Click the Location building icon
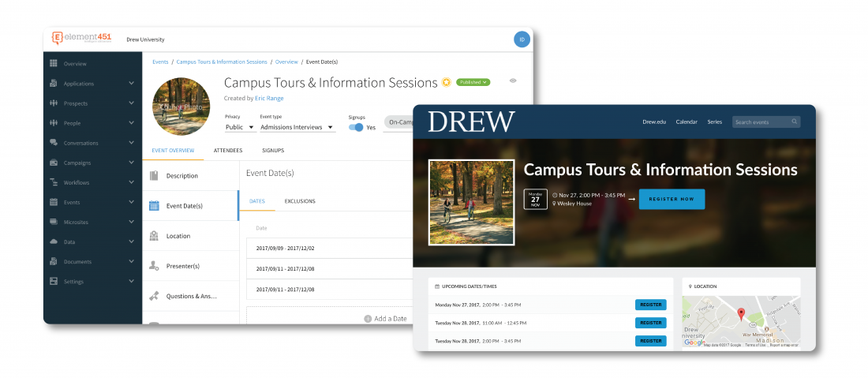The height and width of the screenshot is (378, 868). 154,236
